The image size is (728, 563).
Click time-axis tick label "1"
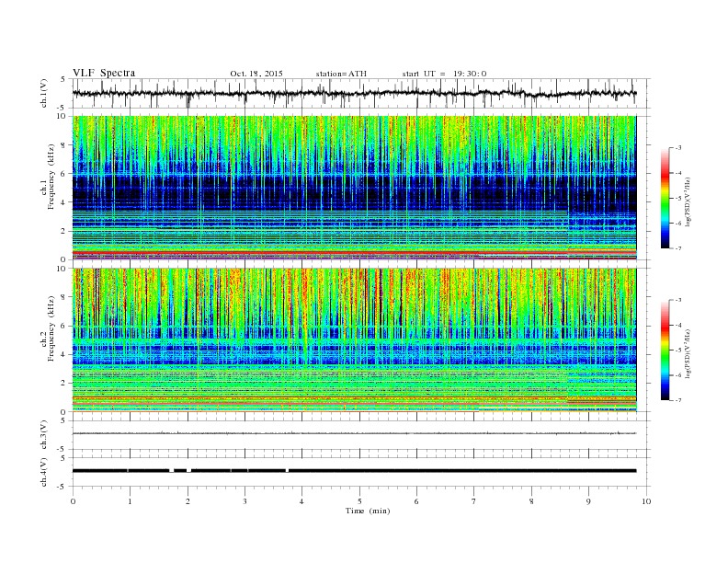click(x=130, y=501)
